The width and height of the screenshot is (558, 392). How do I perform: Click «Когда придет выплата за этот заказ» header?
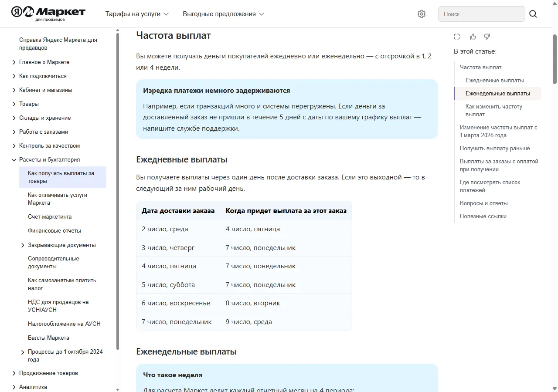click(286, 211)
